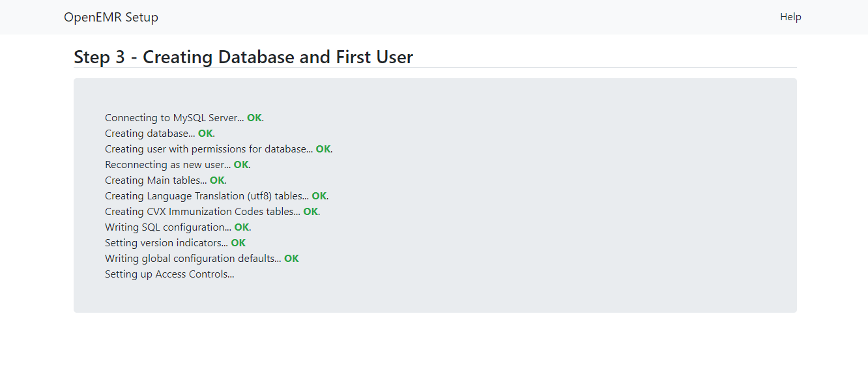Screen dimensions: 868x387
Task: Click the "Creating Main tables" status message
Action: pyautogui.click(x=156, y=180)
